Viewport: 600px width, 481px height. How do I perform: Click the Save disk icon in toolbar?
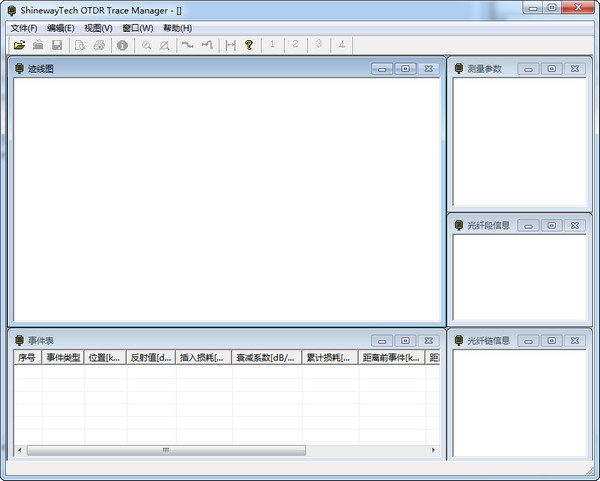pos(57,45)
